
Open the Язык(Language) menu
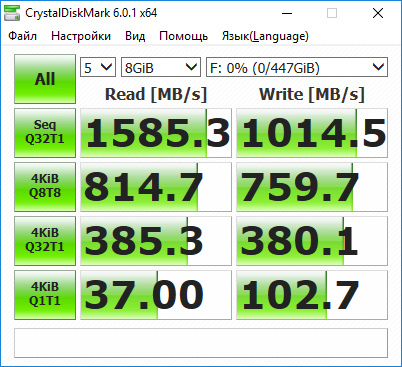tap(265, 36)
